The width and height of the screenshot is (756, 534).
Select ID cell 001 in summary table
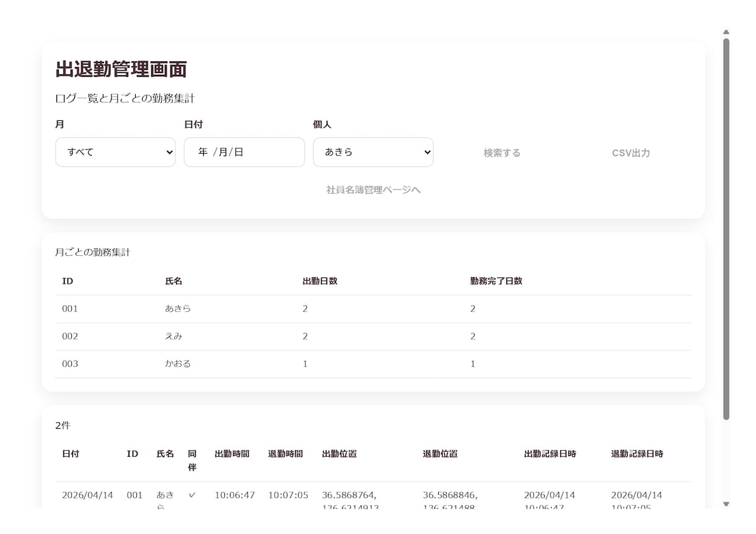(70, 309)
